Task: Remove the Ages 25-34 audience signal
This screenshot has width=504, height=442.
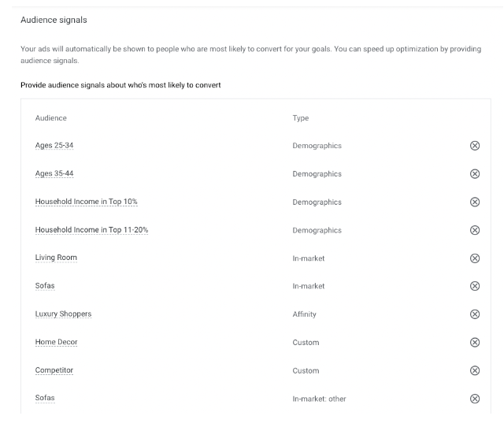Action: coord(474,146)
